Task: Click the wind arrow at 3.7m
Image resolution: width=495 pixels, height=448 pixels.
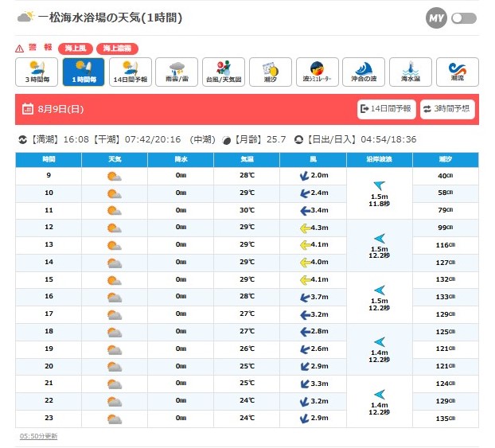Action: coord(305,297)
